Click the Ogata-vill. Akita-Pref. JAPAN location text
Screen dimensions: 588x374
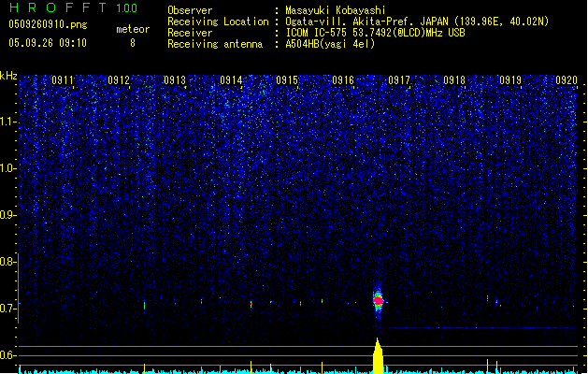pos(417,22)
